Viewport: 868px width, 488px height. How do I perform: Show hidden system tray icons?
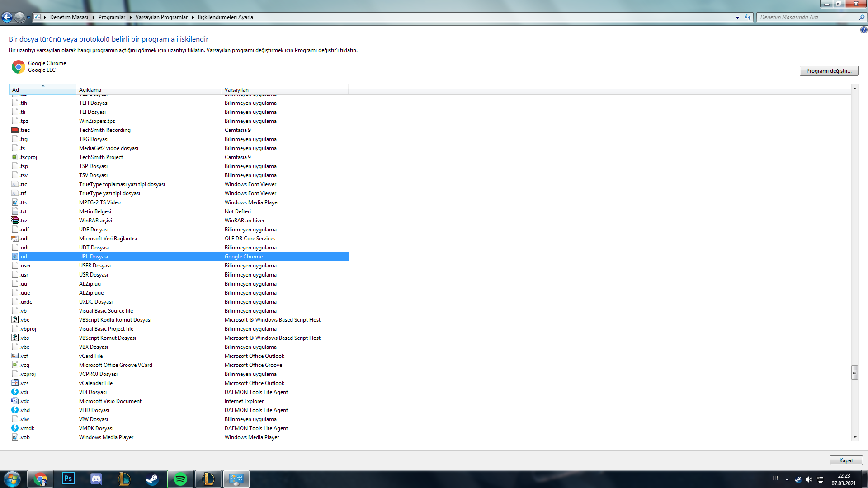[x=787, y=479]
